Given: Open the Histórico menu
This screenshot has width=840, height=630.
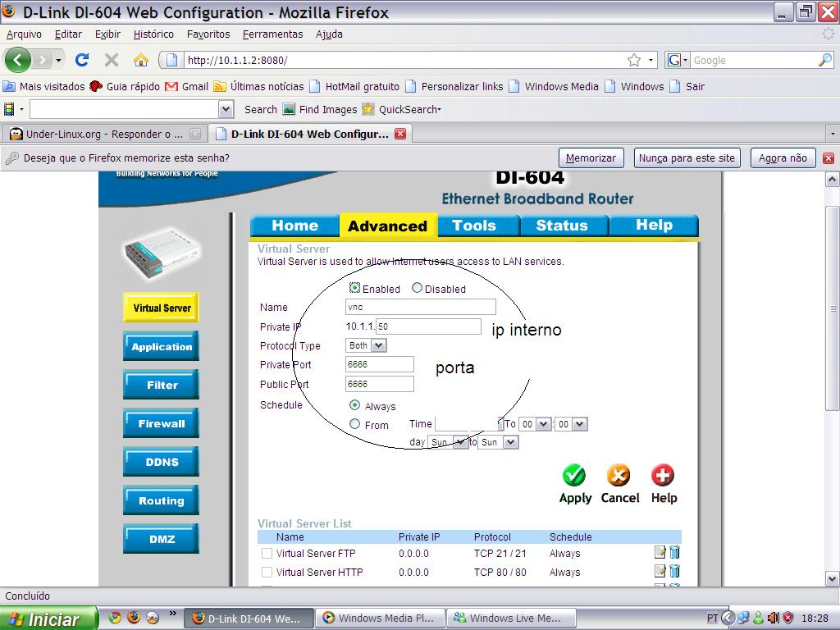Looking at the screenshot, I should coord(153,34).
